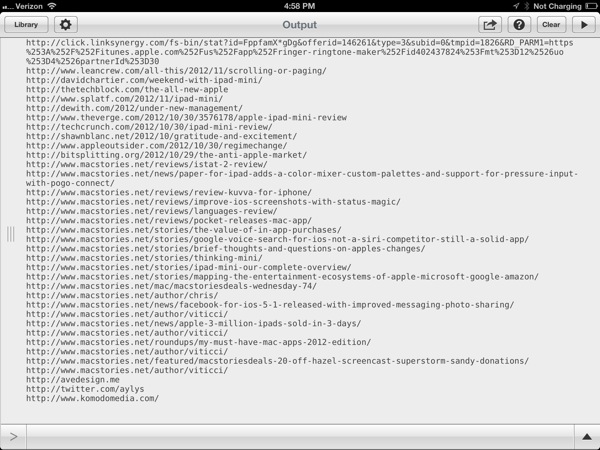The width and height of the screenshot is (600, 450).
Task: Tap the macstories author/chris URL
Action: [x=122, y=296]
